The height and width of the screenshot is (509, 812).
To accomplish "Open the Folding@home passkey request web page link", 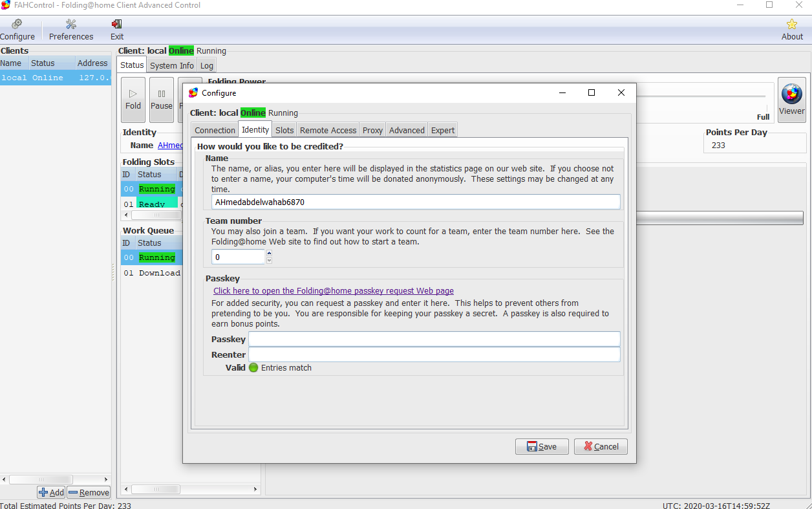I will point(334,291).
